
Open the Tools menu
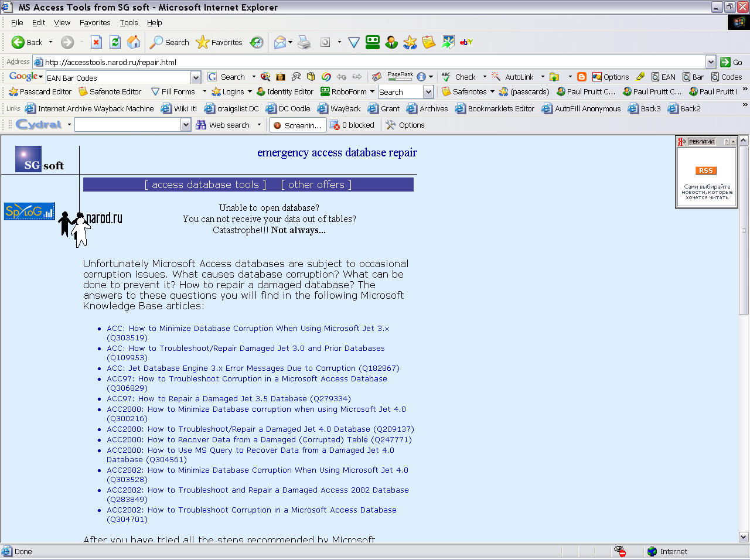129,22
